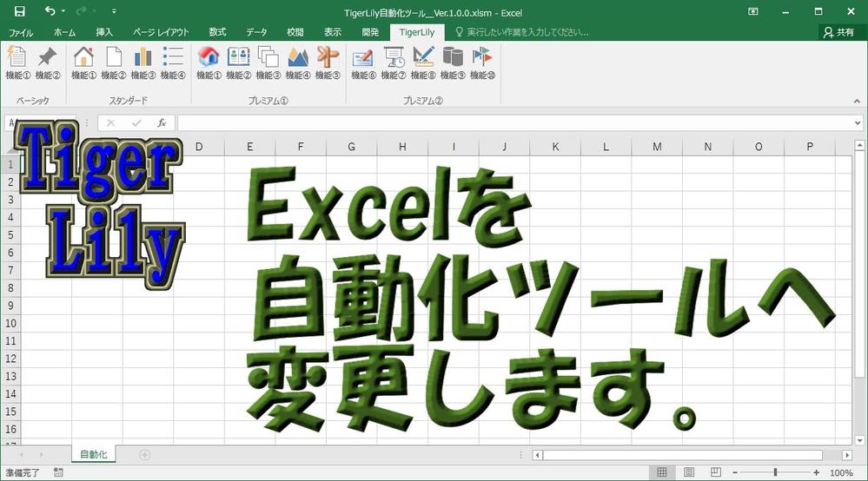Switch to Normal view in status bar
The width and height of the screenshot is (868, 481).
(x=661, y=472)
